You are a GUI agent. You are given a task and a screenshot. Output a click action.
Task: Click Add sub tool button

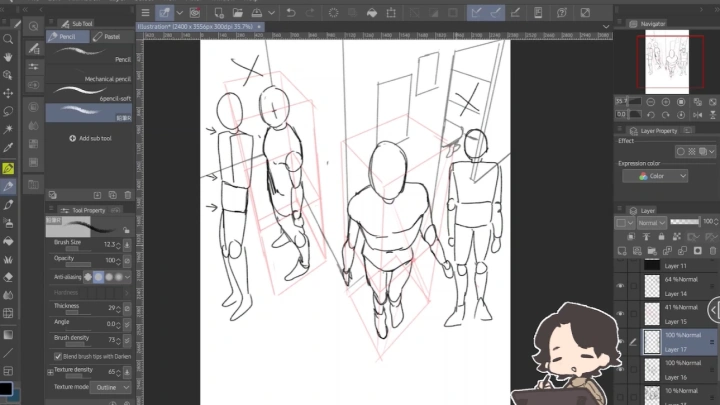click(x=90, y=138)
